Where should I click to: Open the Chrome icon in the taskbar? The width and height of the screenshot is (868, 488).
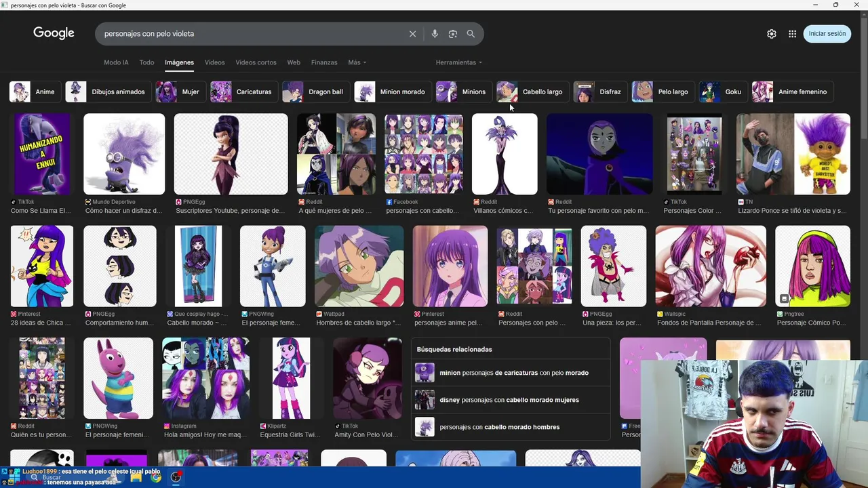pos(156,477)
